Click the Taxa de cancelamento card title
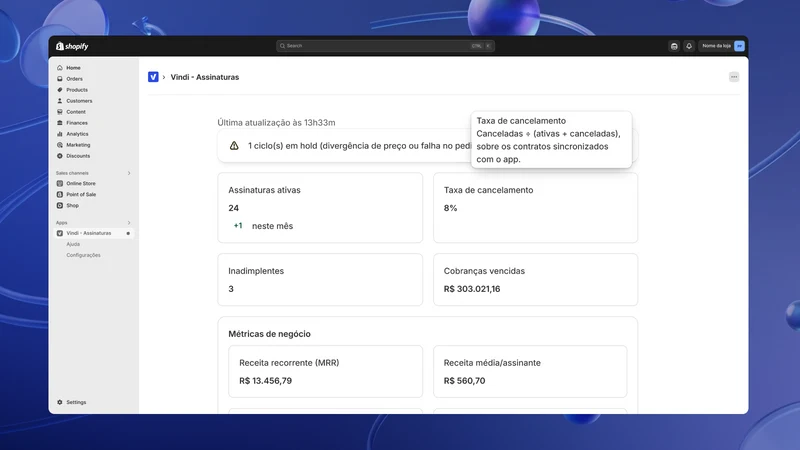 point(488,190)
